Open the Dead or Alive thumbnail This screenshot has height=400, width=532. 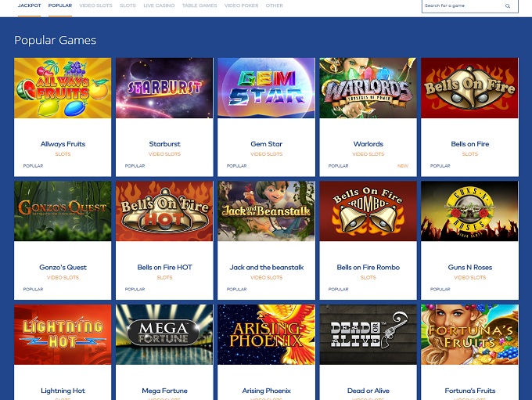[368, 334]
